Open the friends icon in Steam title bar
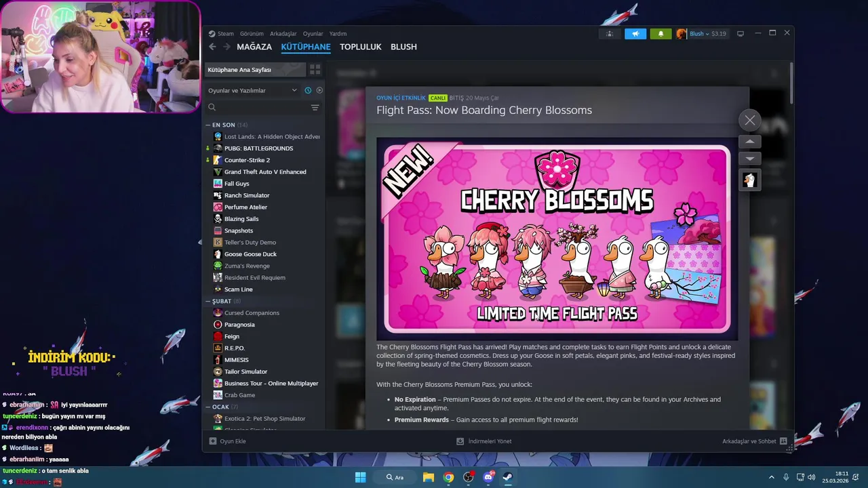Viewport: 868px width, 488px height. [610, 34]
